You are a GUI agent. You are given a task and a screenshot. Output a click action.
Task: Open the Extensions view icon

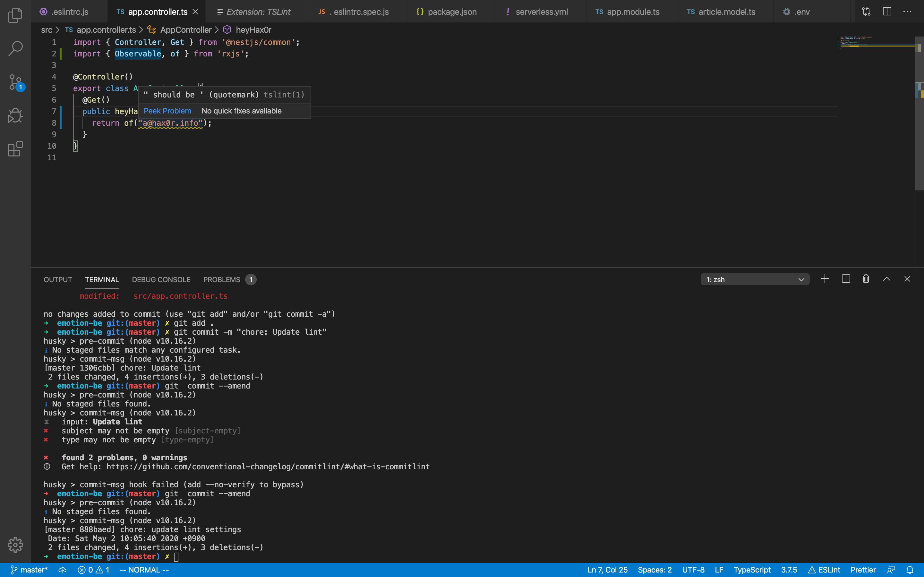click(15, 149)
